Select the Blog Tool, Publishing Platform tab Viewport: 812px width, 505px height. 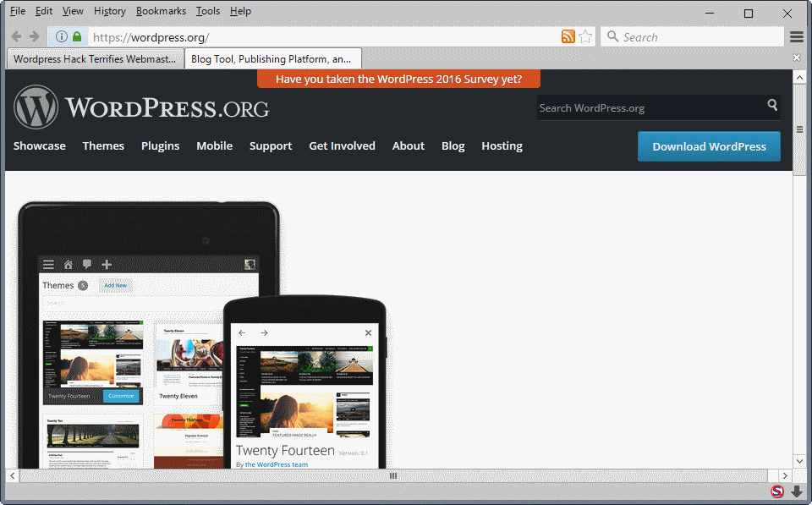tap(272, 59)
